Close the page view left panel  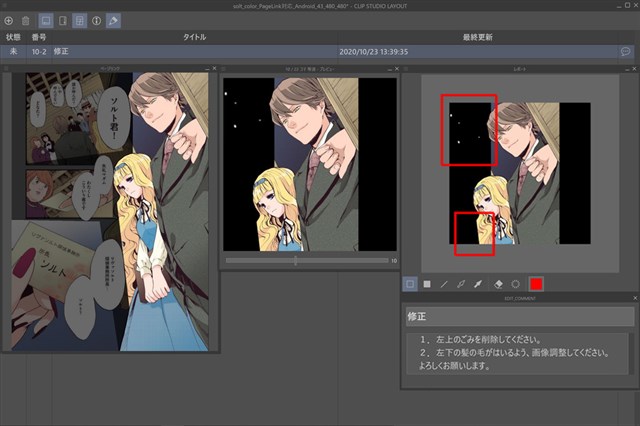[215, 69]
